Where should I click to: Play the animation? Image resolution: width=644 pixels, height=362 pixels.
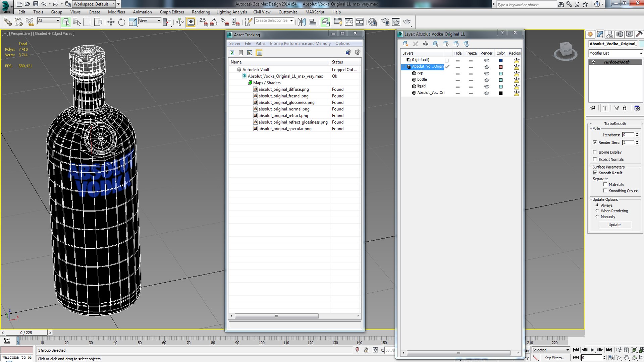[592, 350]
